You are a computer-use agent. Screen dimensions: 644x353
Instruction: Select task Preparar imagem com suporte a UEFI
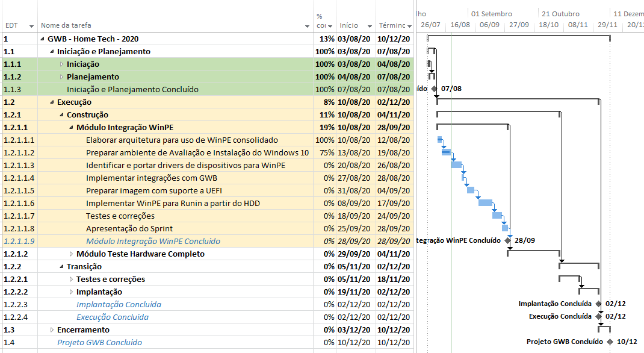point(154,191)
